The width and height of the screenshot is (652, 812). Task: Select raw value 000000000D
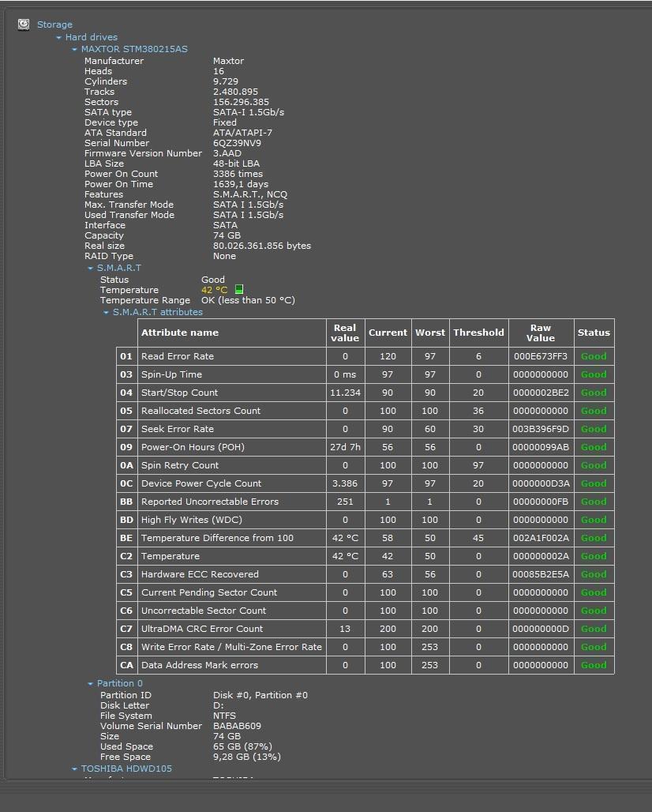click(541, 629)
